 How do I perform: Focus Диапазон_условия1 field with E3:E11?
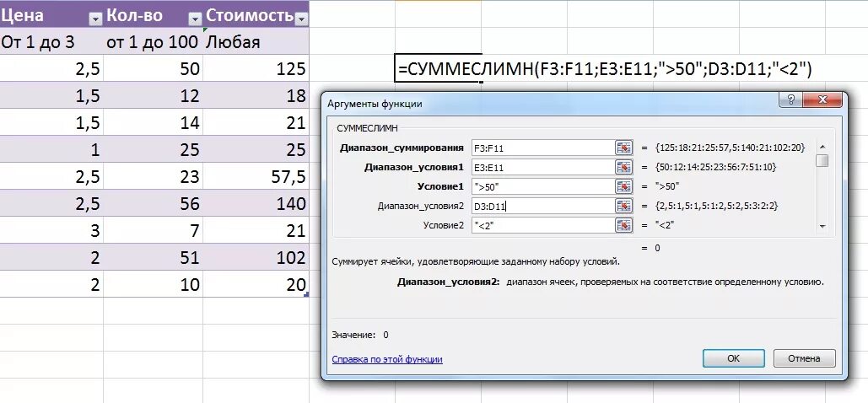[542, 167]
